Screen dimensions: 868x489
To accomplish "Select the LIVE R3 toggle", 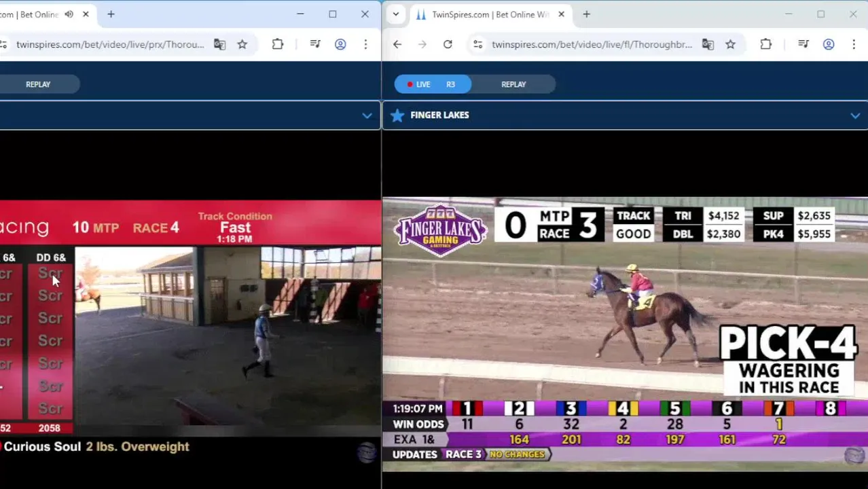I will [433, 84].
